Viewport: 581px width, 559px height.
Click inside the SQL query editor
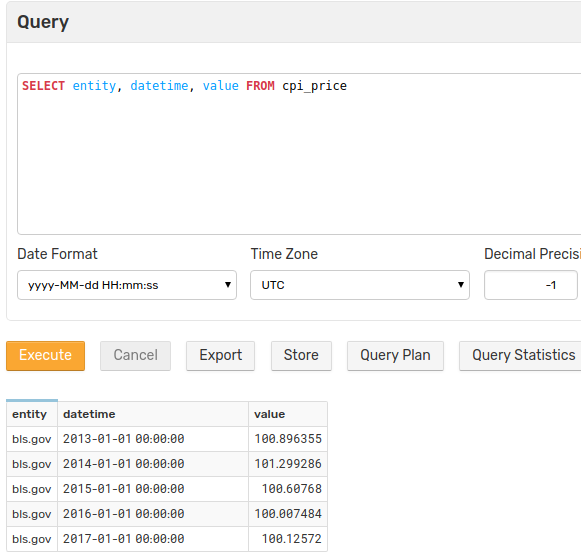pyautogui.click(x=299, y=154)
